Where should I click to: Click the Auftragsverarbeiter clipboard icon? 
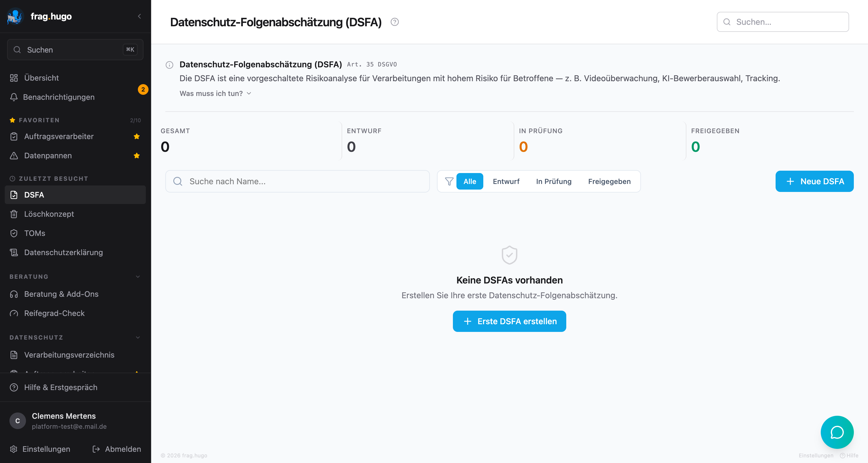click(x=14, y=136)
